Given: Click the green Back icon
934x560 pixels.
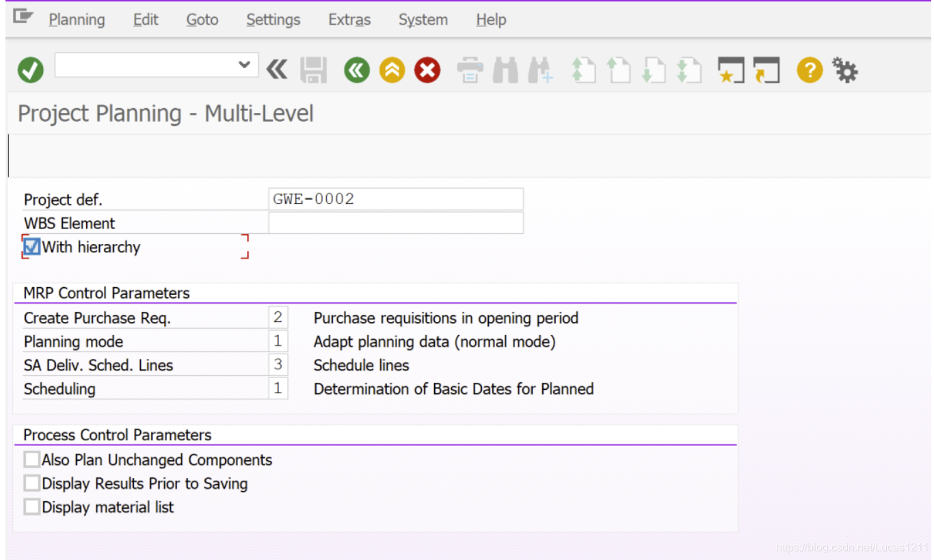Looking at the screenshot, I should click(x=357, y=70).
